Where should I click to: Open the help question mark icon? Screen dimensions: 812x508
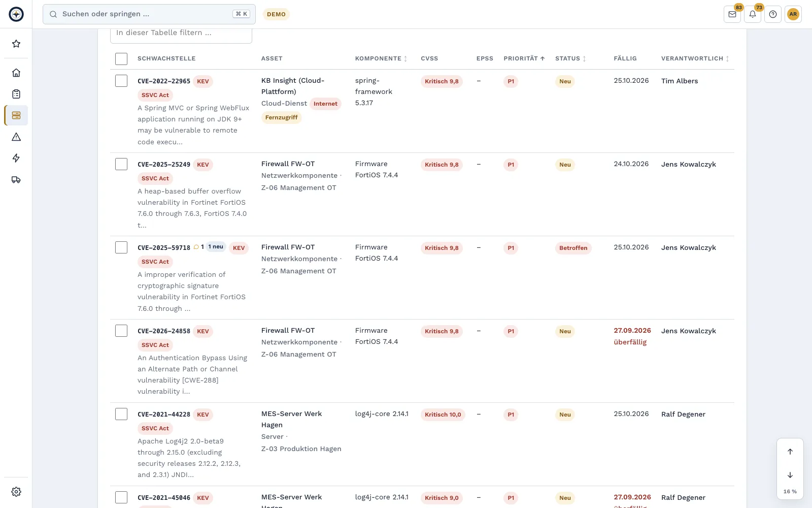773,14
